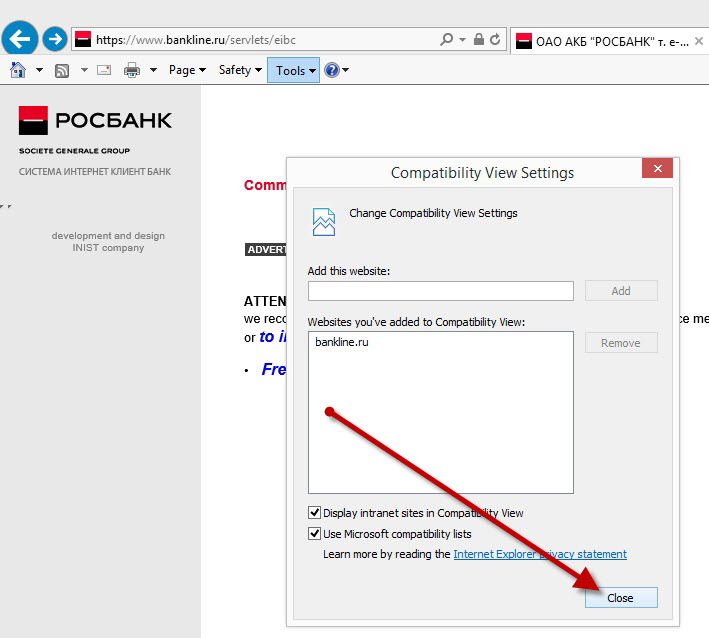The width and height of the screenshot is (709, 638).
Task: Click the Print icon in the command bar
Action: tap(132, 70)
